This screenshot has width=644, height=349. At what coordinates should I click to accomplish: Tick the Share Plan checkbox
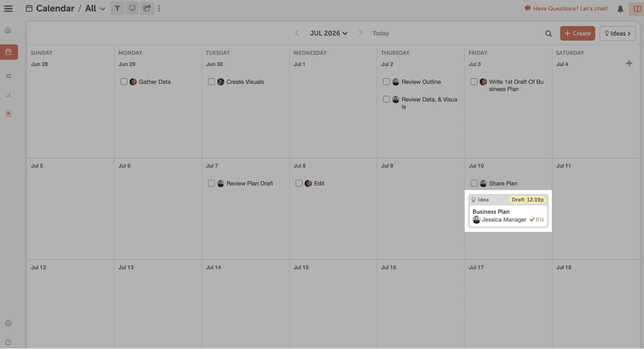(474, 184)
